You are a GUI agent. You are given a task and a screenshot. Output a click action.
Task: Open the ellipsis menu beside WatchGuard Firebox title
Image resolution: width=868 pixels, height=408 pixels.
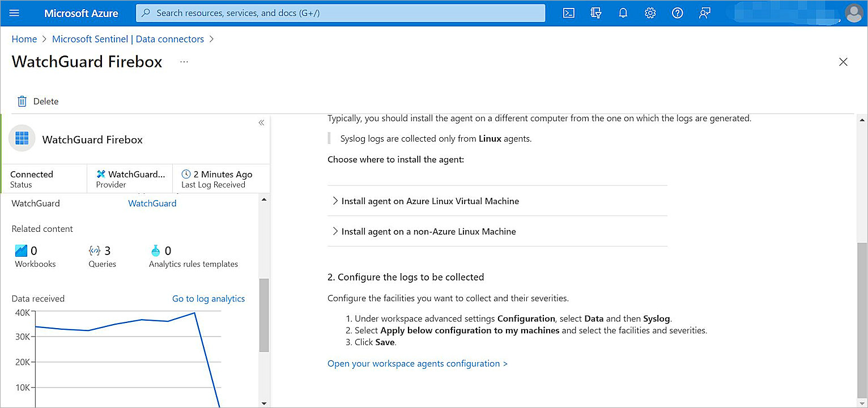pos(184,62)
